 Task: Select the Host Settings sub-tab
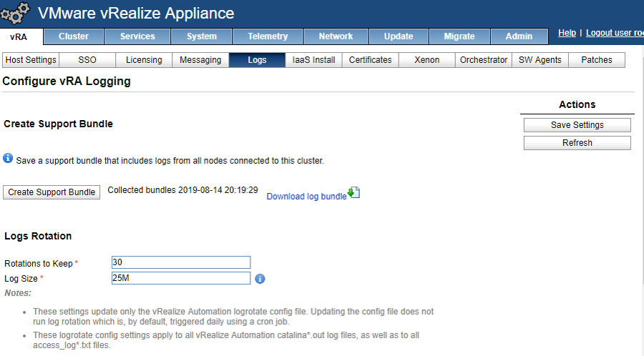point(30,60)
